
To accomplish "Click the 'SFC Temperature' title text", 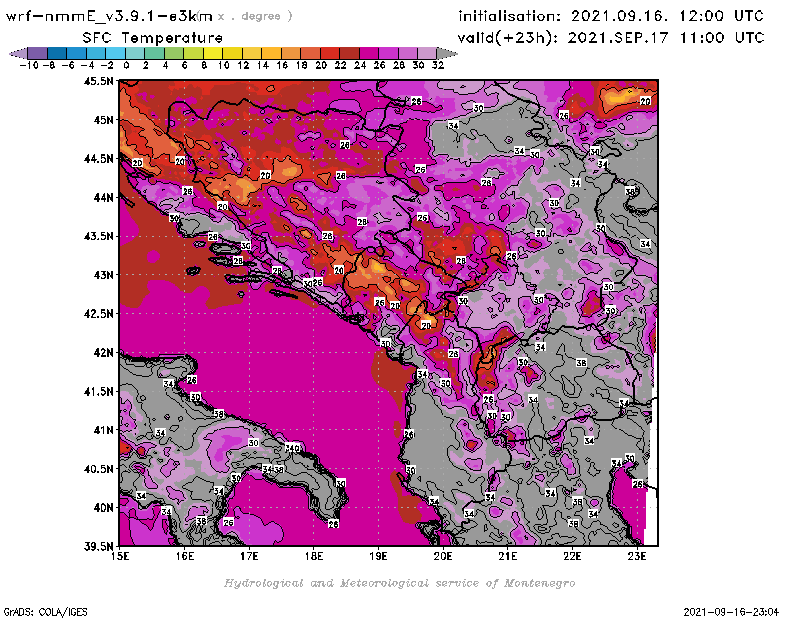I will 153,38.
